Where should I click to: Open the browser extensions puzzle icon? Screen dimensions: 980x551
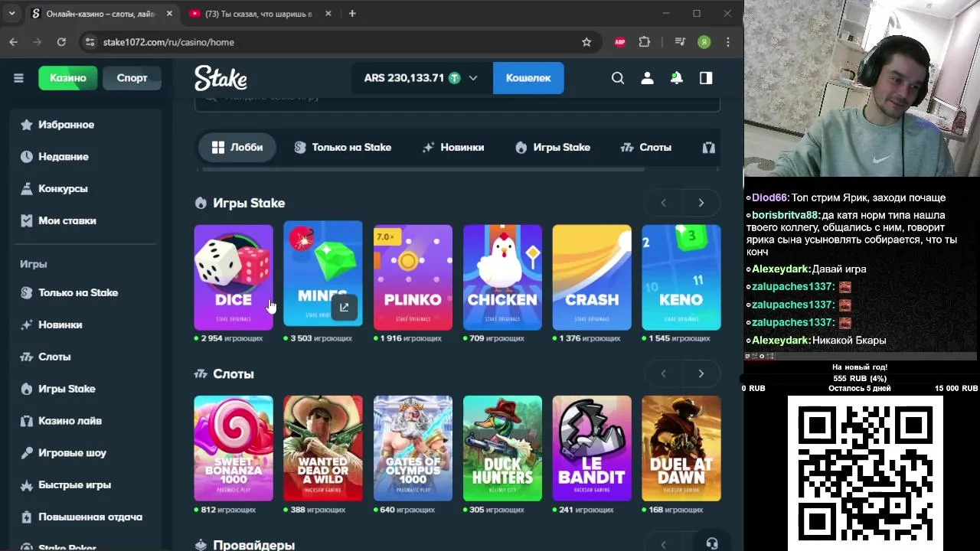pos(645,42)
